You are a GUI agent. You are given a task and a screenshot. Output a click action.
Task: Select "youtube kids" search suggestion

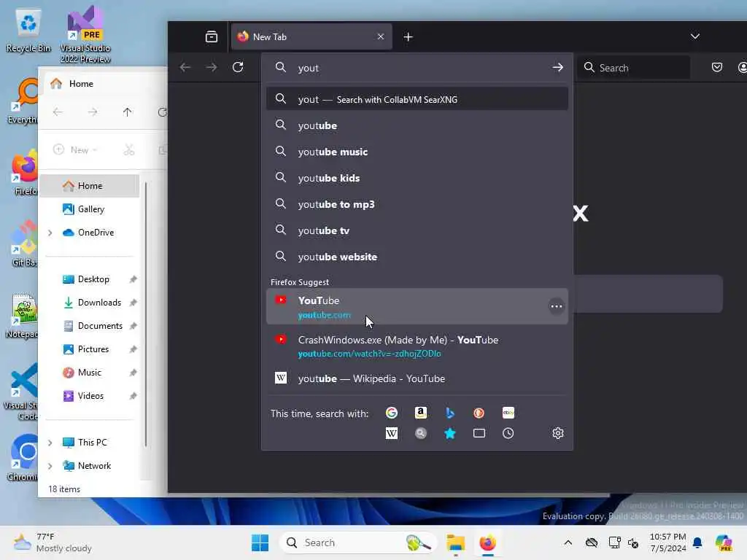(417, 178)
